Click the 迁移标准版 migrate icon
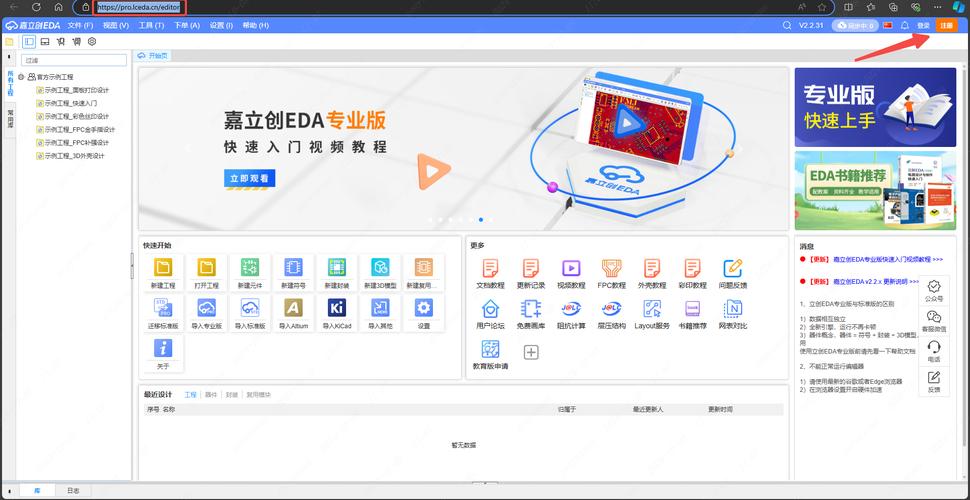 pyautogui.click(x=163, y=308)
